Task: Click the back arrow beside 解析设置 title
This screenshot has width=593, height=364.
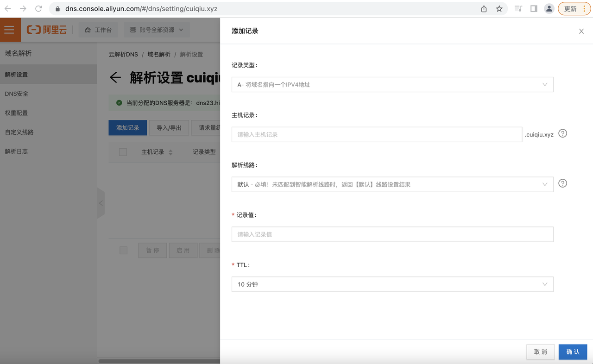Action: click(x=115, y=77)
